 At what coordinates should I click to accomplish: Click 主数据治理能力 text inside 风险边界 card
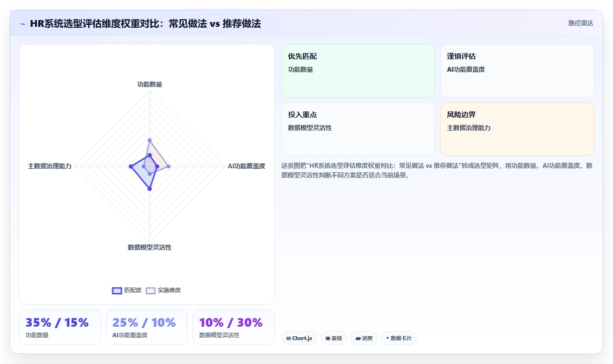[x=469, y=128]
